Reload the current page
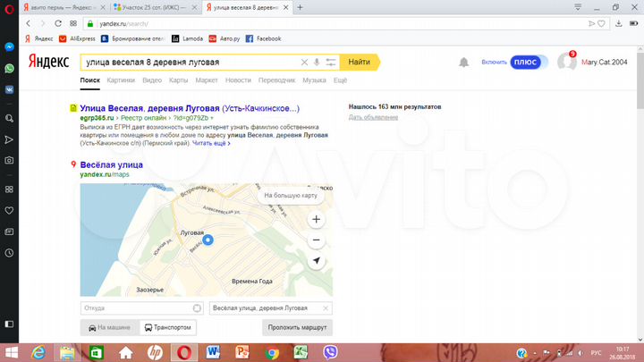This screenshot has width=644, height=362. (x=58, y=23)
